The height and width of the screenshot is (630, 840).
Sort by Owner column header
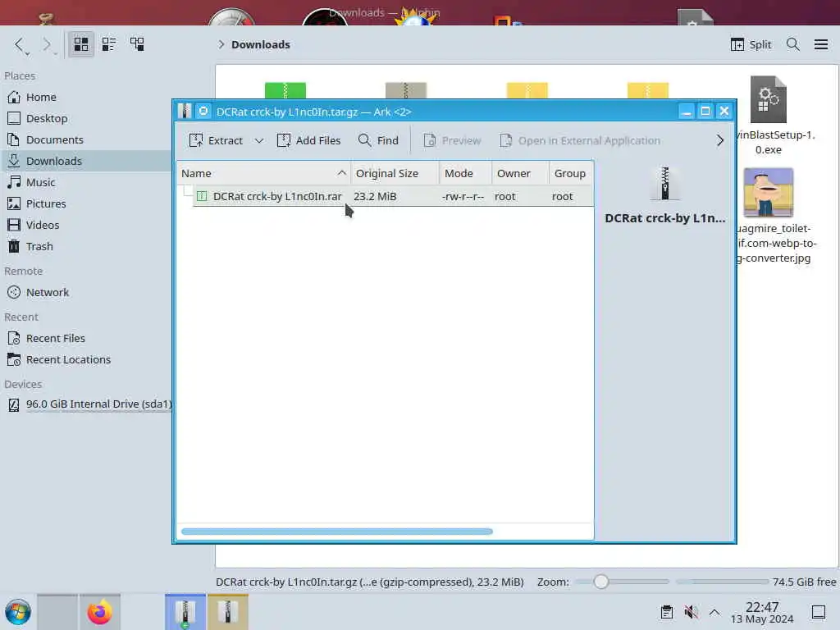click(x=520, y=174)
